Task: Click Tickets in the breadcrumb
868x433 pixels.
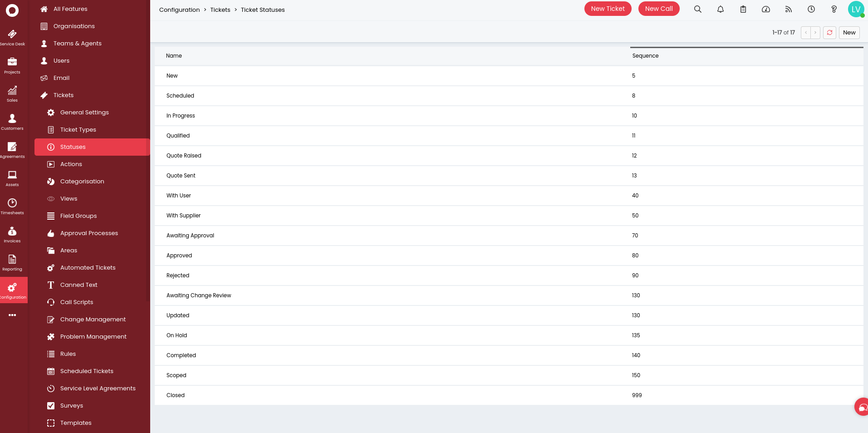Action: point(220,10)
